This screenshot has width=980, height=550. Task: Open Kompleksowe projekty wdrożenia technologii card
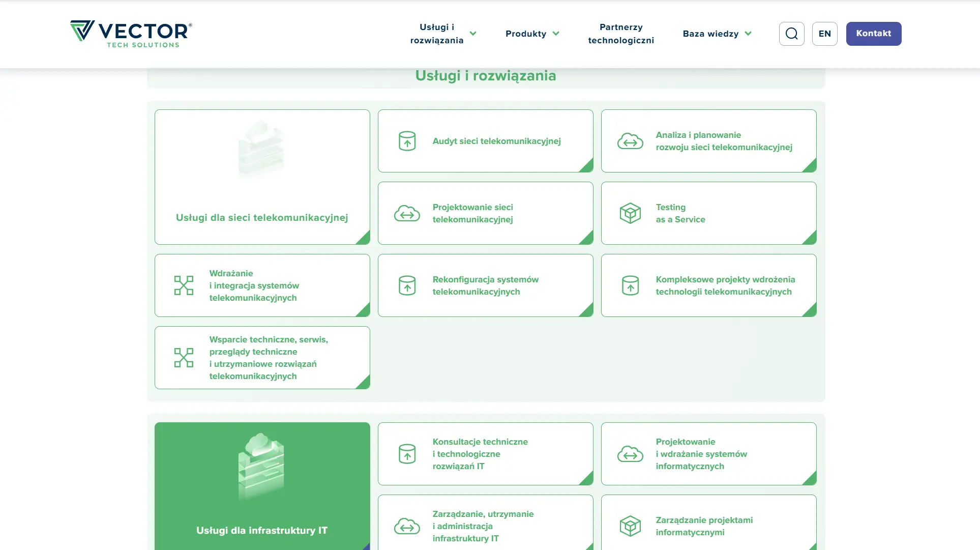(x=708, y=285)
